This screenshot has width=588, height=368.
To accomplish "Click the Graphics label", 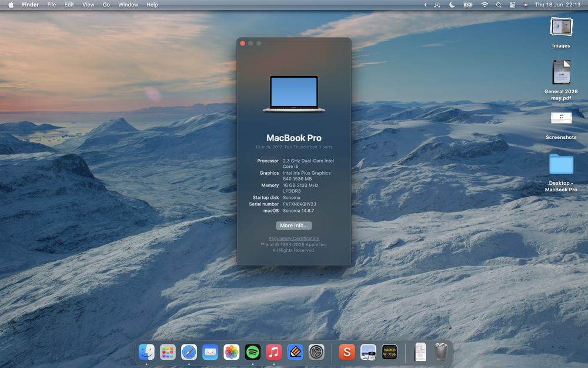I will (269, 173).
